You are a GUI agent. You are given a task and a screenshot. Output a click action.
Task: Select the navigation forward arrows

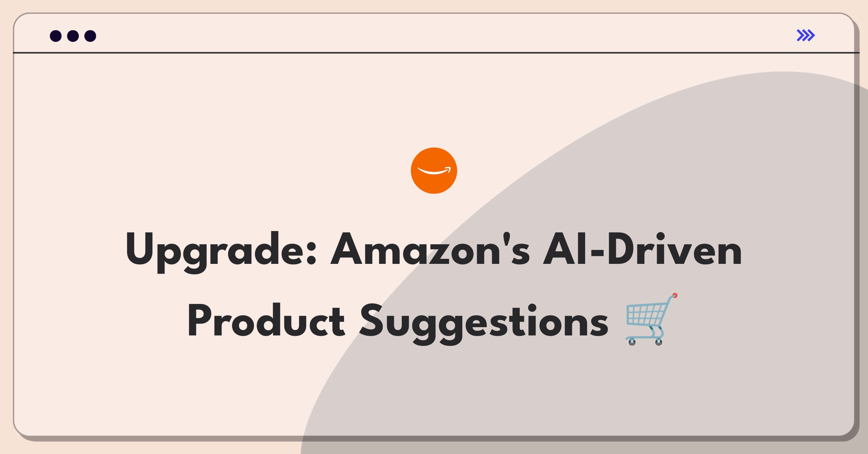pos(806,36)
